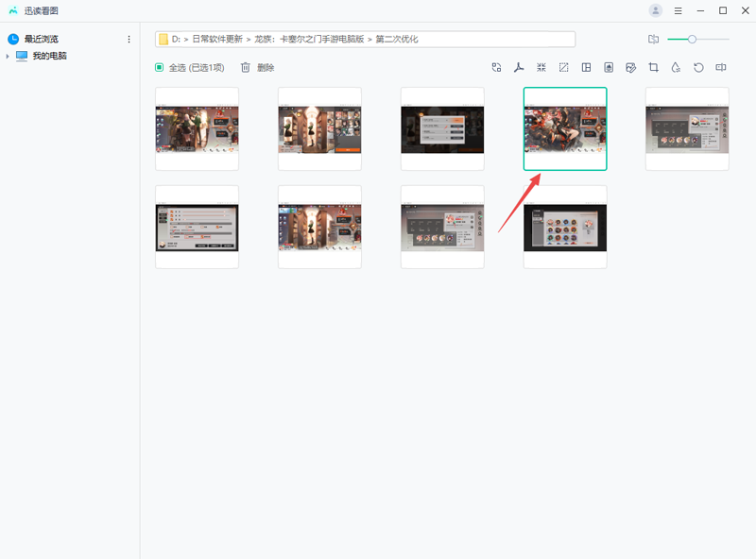The width and height of the screenshot is (756, 559).
Task: Click the 删除 delete button
Action: click(257, 68)
